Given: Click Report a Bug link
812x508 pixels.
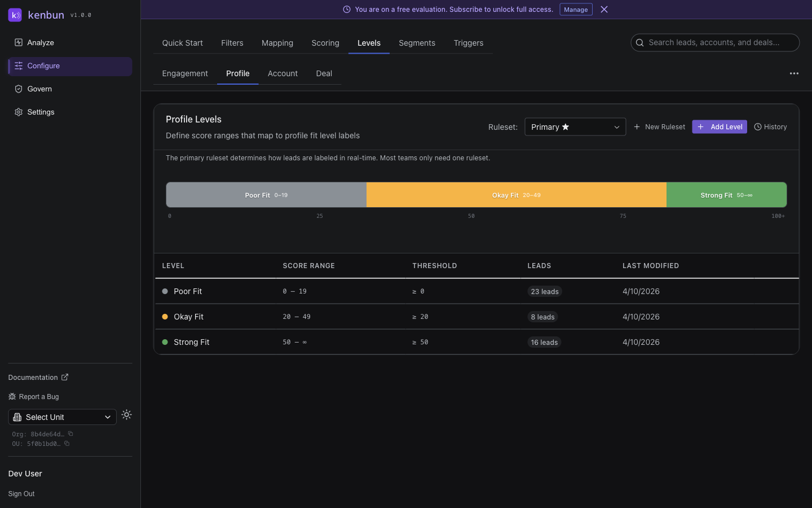Looking at the screenshot, I should coord(34,397).
